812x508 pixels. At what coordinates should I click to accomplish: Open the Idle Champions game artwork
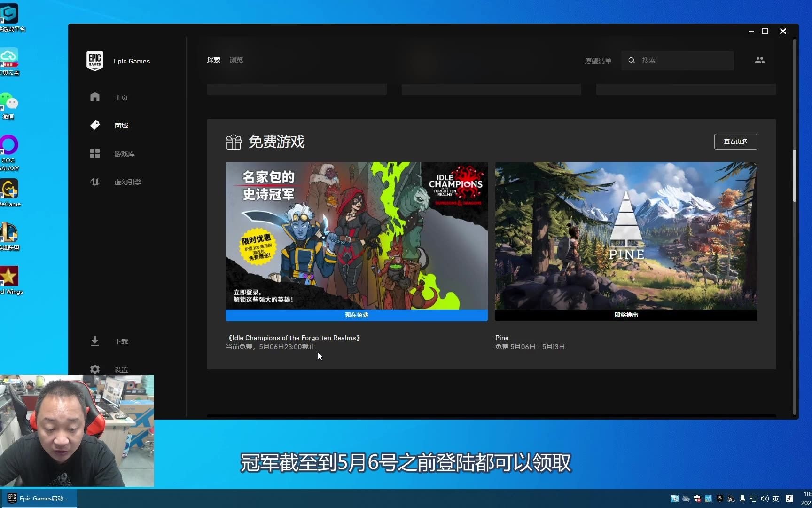(356, 235)
